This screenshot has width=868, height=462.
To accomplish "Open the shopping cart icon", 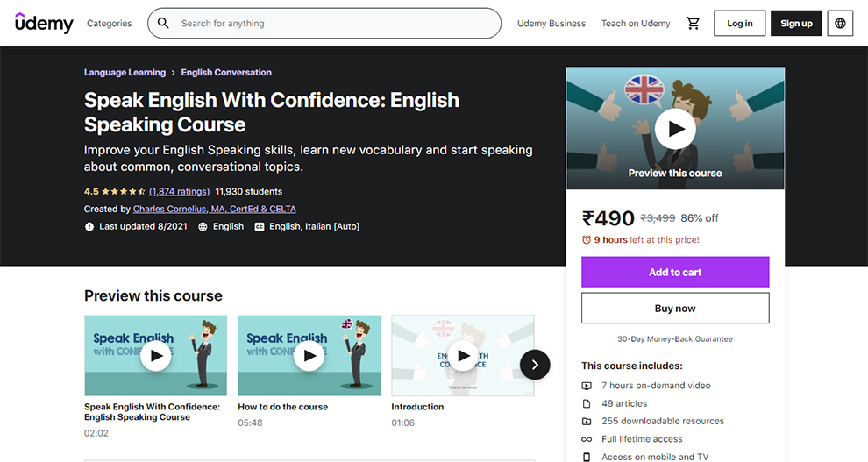I will point(693,24).
